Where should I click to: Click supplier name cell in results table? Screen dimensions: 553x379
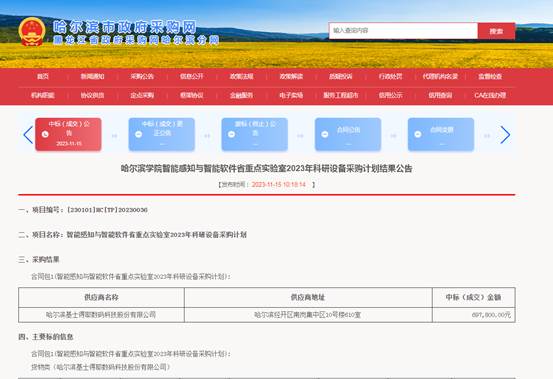(101, 314)
